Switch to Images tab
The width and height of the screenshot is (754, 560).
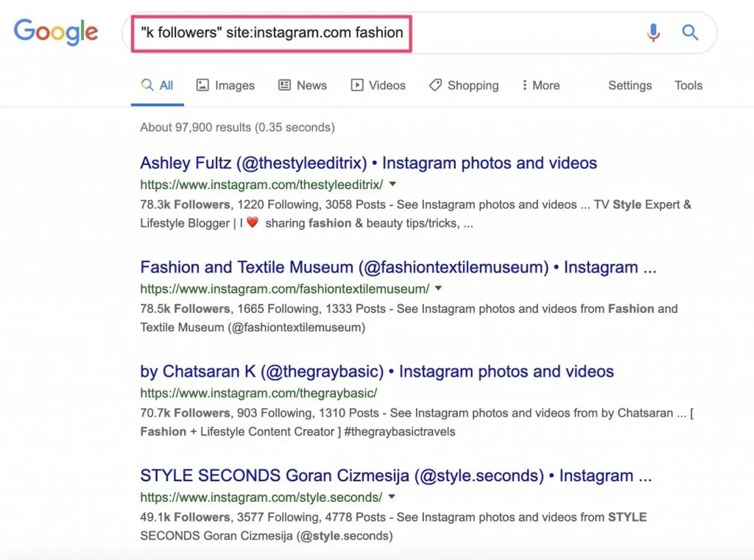(225, 85)
